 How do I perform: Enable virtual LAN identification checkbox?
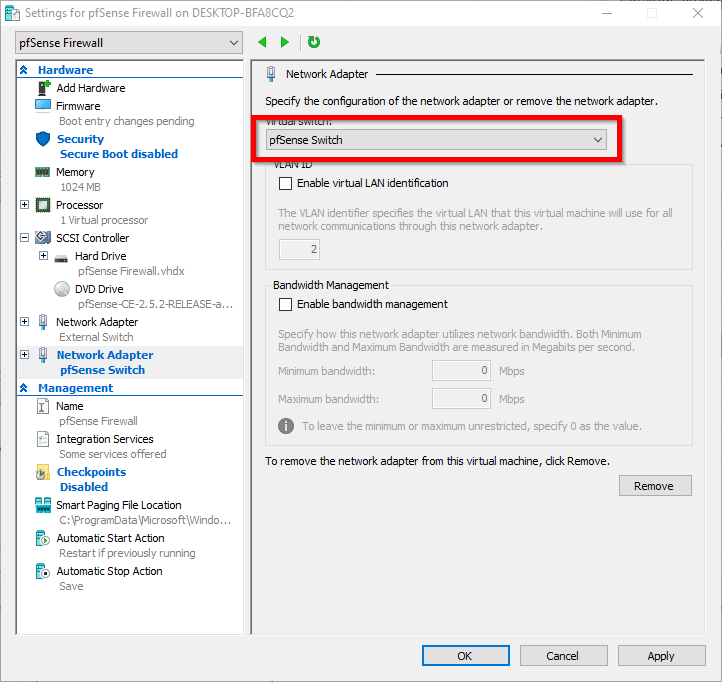(x=285, y=183)
